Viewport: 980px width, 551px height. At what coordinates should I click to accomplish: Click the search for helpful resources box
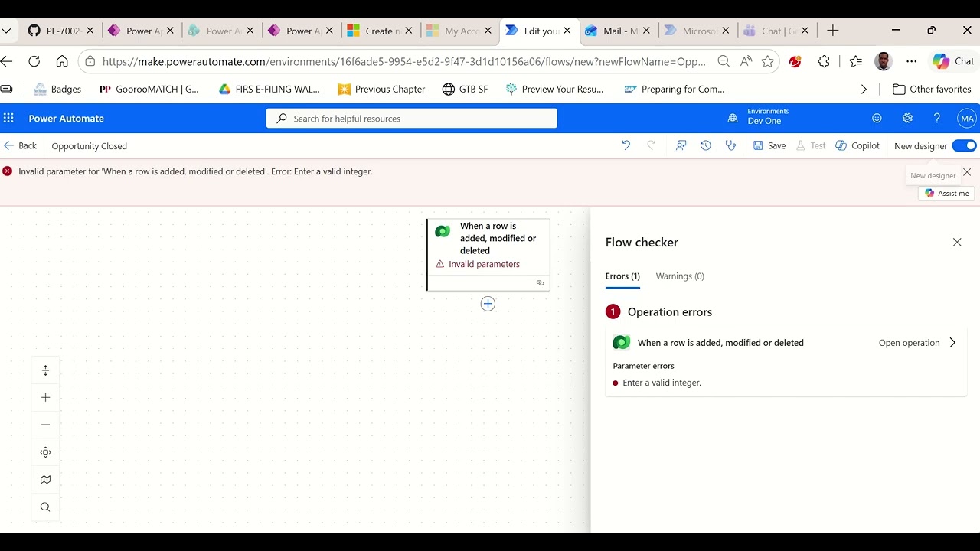(412, 119)
